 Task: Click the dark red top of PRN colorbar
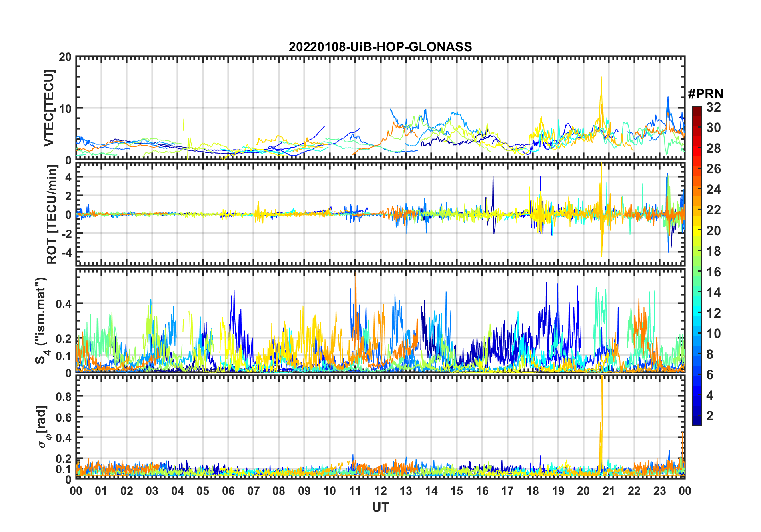697,111
